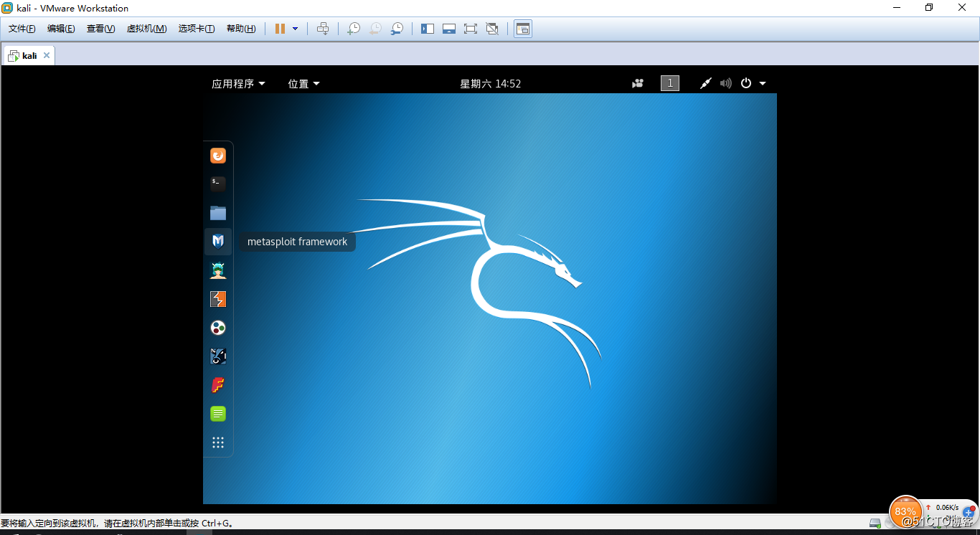Click the screen recorder camera icon
This screenshot has width=980, height=535.
[x=638, y=83]
